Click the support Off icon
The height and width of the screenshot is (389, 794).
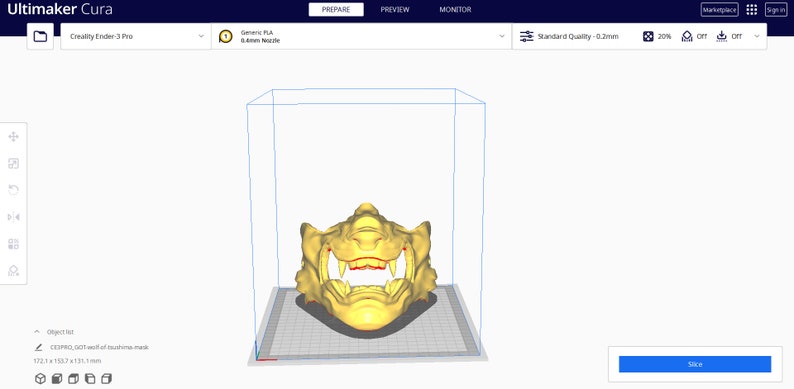point(687,36)
